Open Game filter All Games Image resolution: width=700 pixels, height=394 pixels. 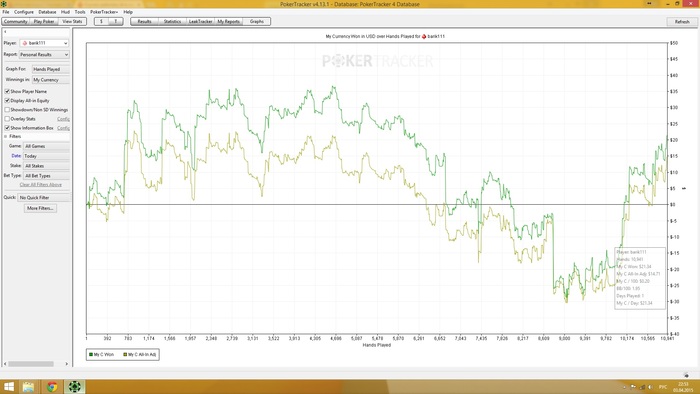[x=46, y=146]
